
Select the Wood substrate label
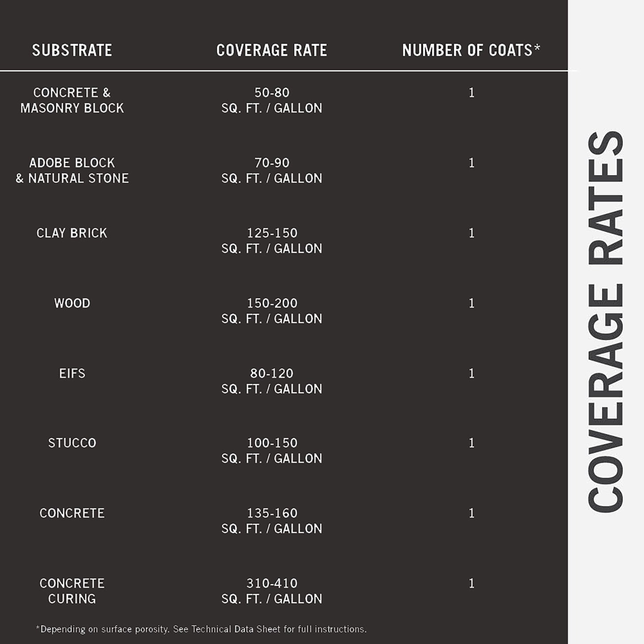tap(72, 304)
